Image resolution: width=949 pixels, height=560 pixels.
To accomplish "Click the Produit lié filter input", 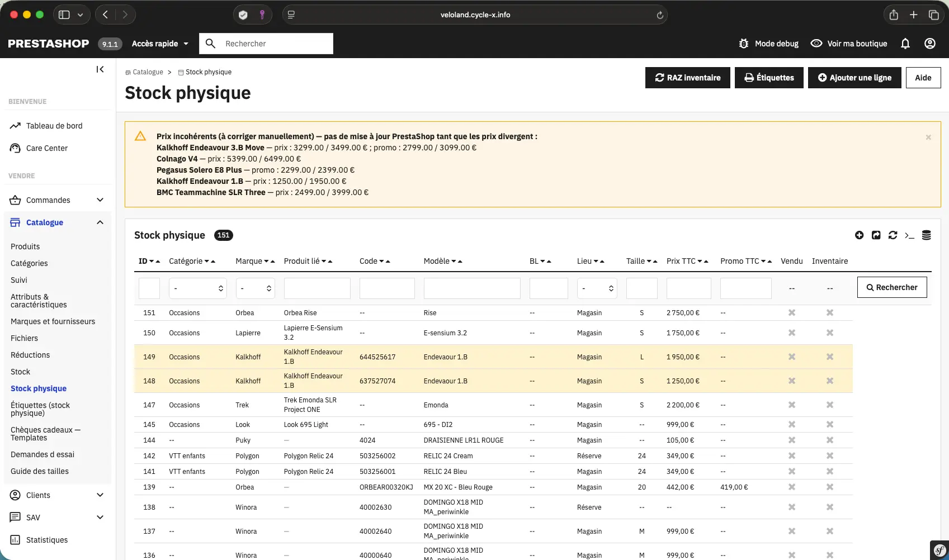I will tap(317, 288).
